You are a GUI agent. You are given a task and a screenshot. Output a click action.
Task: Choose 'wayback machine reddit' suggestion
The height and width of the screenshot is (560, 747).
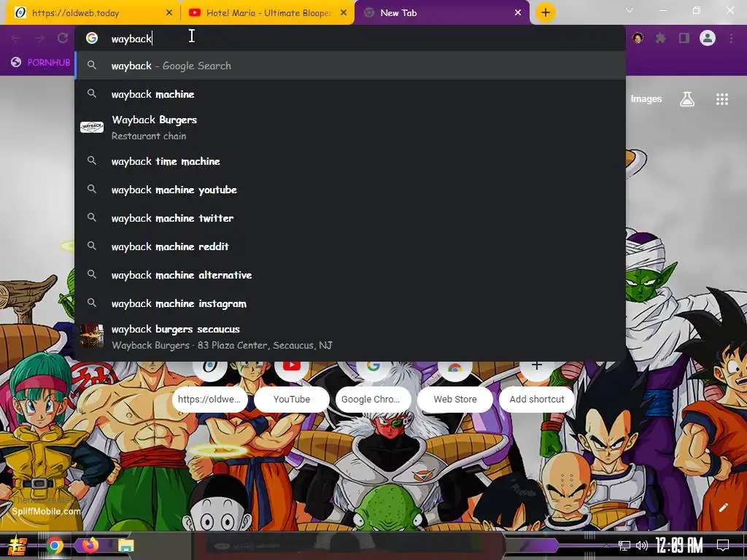click(350, 246)
